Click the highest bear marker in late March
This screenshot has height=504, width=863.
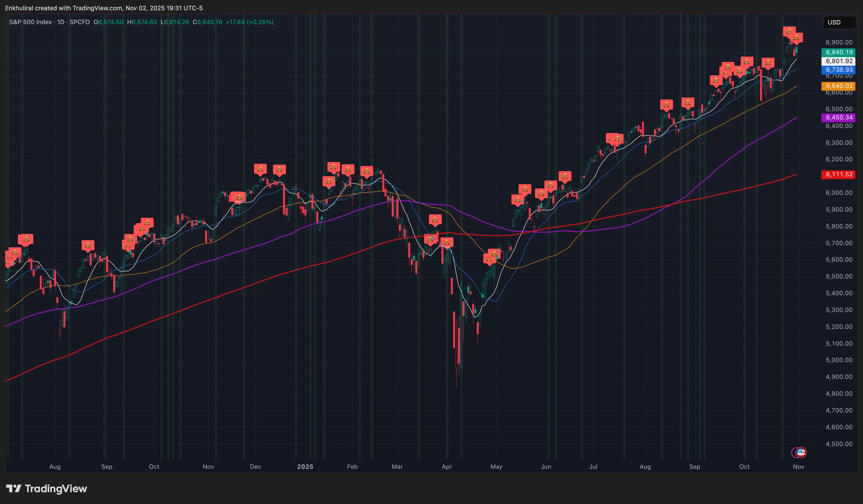[x=435, y=220]
